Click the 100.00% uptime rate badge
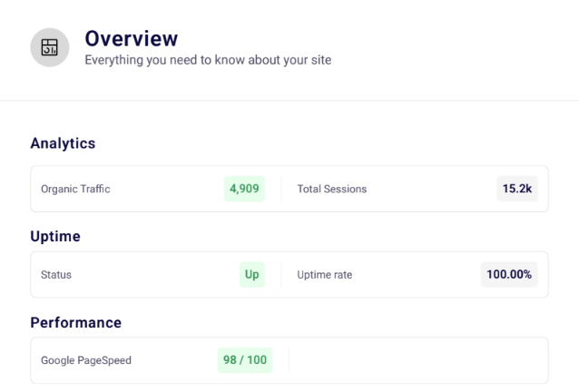Screen dimensions: 579x392 tap(508, 275)
